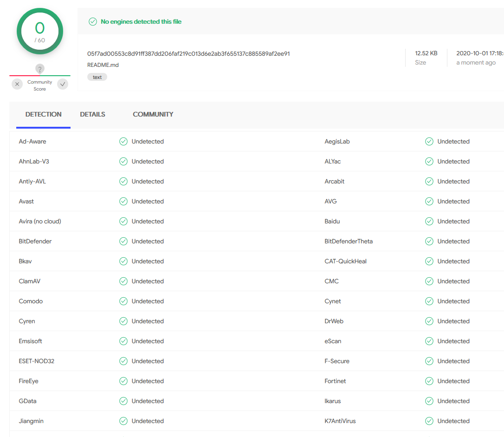Click the ClamAV engine name
Screen dimensions: 504x437
click(x=30, y=281)
